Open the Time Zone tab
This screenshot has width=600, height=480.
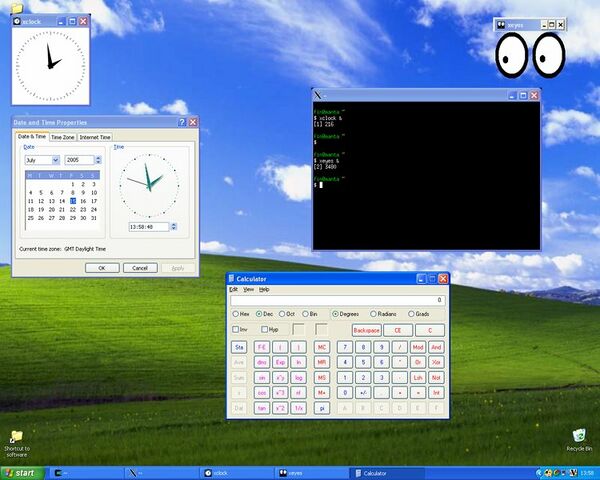click(x=62, y=137)
